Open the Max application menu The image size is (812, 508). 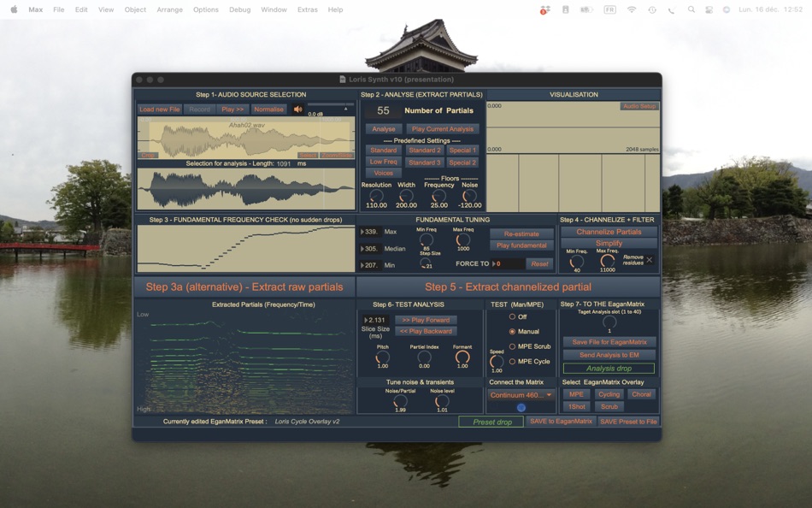tap(36, 9)
